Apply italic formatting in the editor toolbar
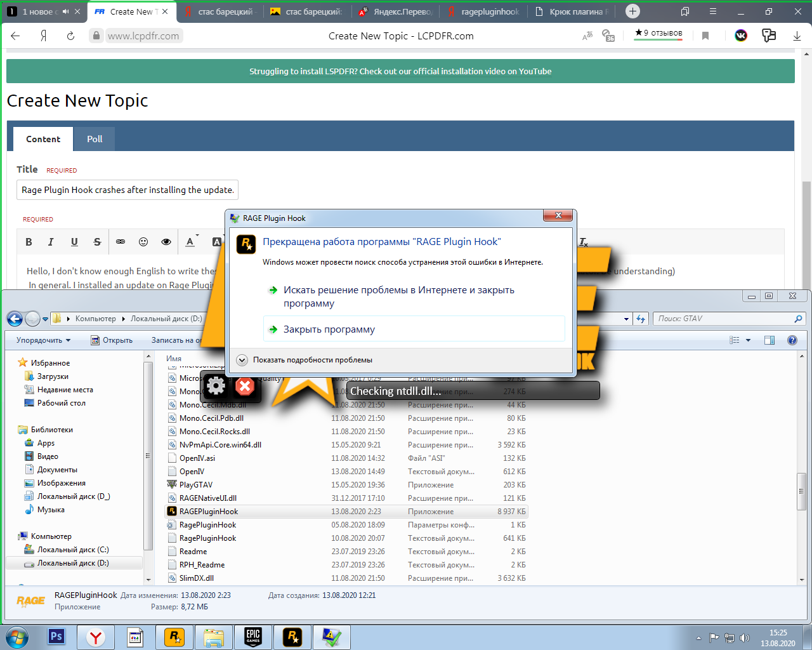812x650 pixels. pyautogui.click(x=51, y=242)
